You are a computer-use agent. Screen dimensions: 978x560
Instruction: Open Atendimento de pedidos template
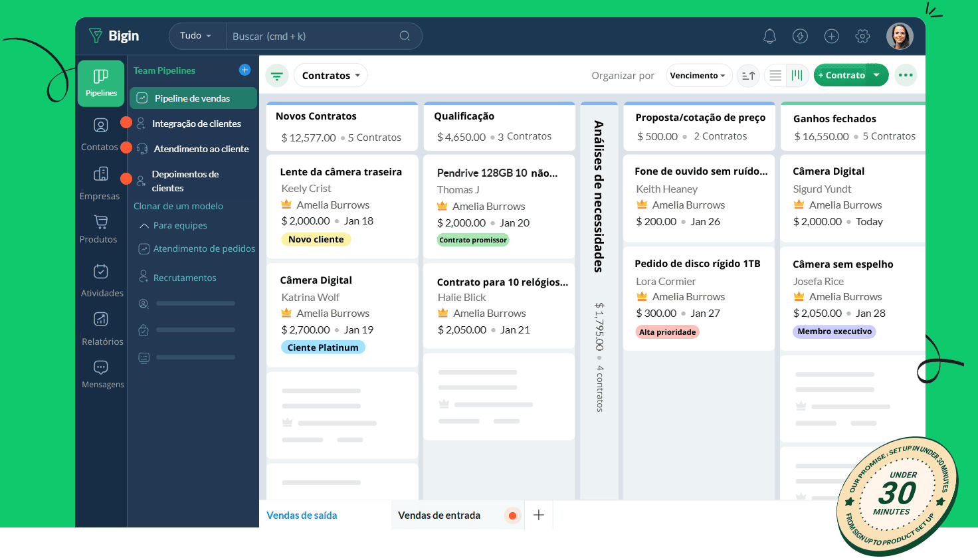tap(197, 248)
